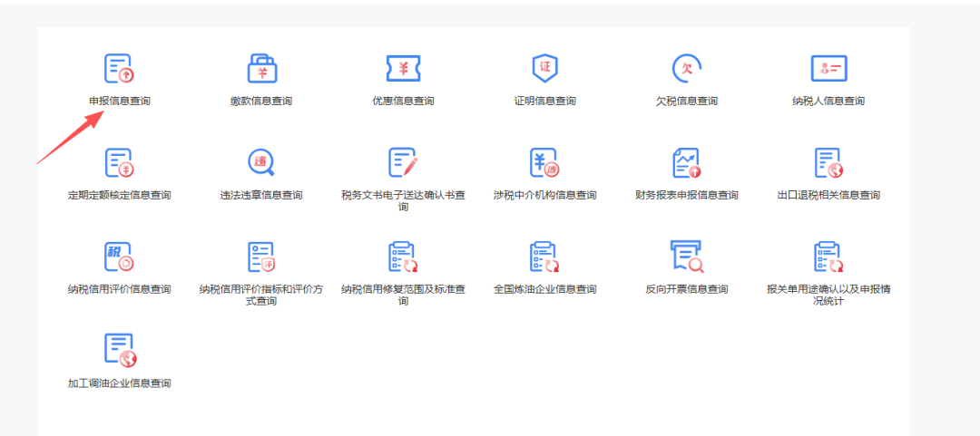Select the 违法违章信息查询 magnifier icon
Image resolution: width=980 pixels, height=436 pixels.
coord(261,163)
